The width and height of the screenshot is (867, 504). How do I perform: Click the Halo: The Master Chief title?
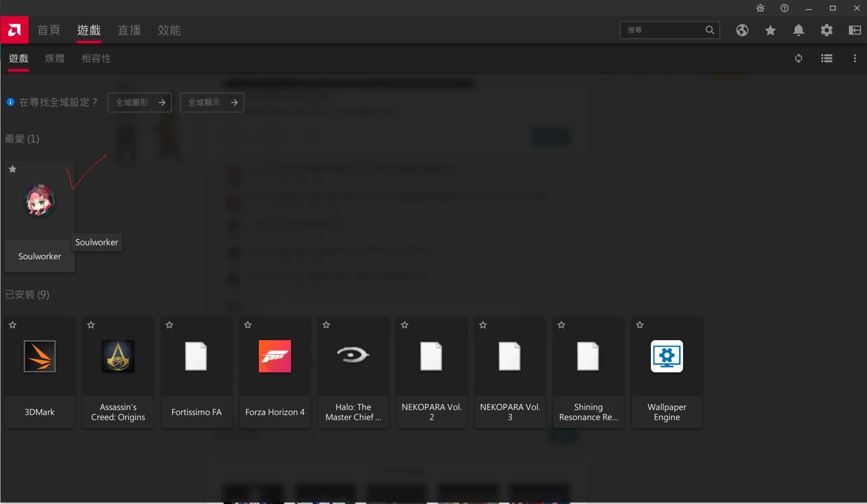353,412
